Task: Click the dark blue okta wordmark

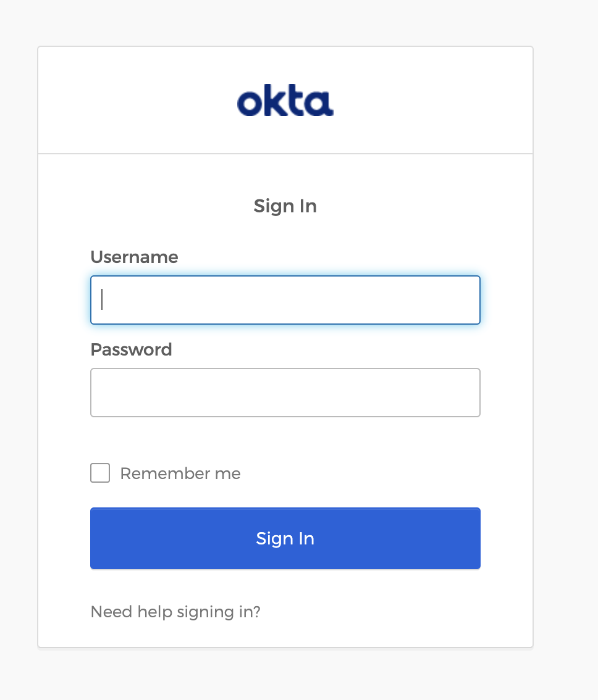Action: (285, 102)
